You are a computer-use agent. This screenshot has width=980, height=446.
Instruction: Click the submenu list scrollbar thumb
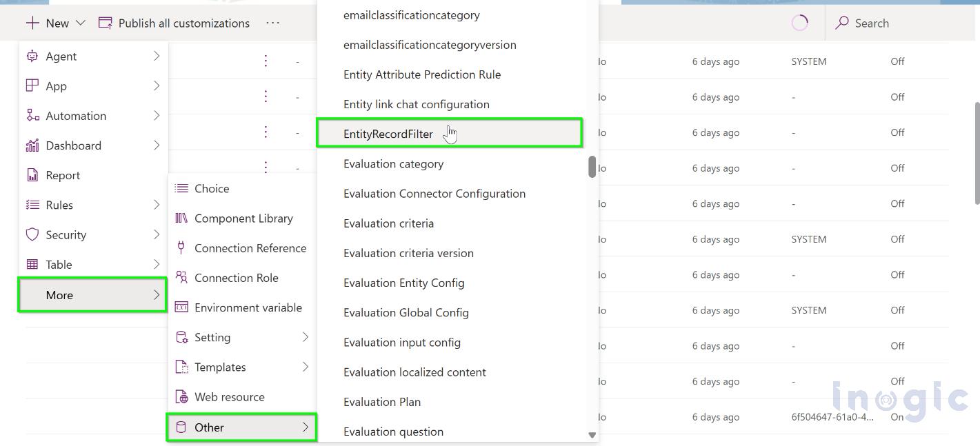tap(592, 166)
